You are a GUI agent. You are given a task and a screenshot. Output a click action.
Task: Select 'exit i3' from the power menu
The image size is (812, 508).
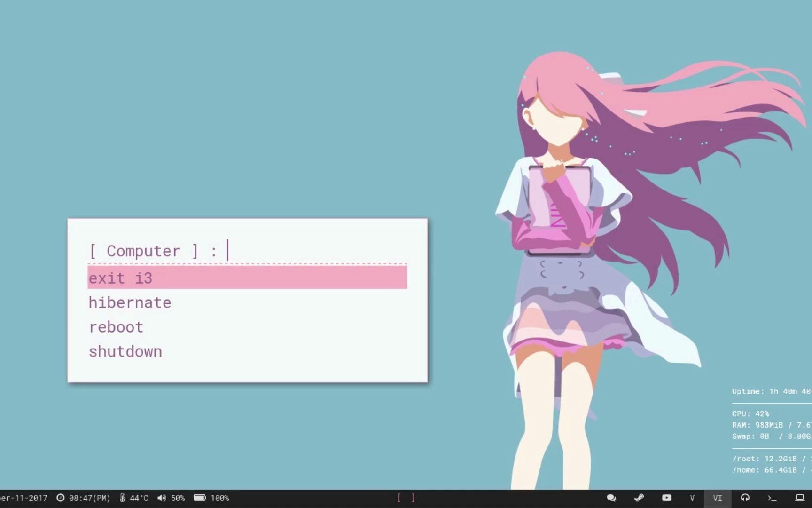point(121,278)
